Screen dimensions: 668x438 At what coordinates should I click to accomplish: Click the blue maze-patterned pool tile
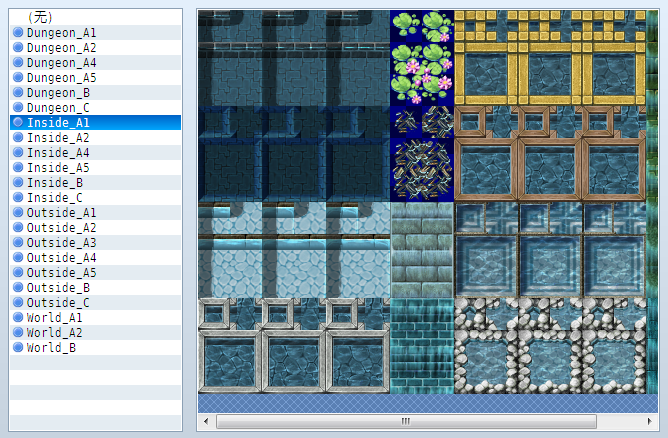[x=550, y=250]
